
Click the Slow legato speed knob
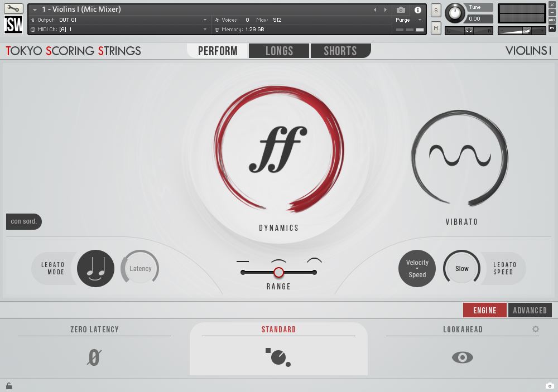point(461,269)
